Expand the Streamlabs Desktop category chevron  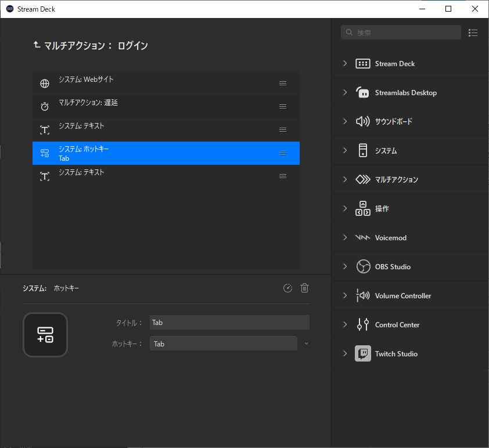(345, 92)
